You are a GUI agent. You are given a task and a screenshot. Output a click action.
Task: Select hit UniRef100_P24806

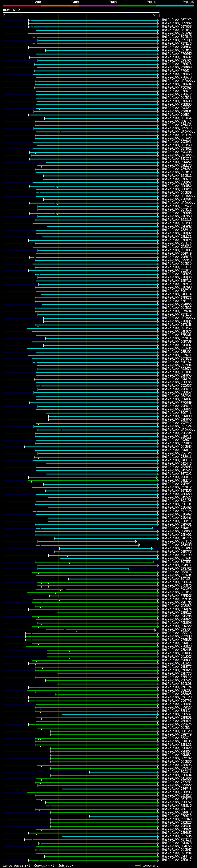(x=176, y=304)
